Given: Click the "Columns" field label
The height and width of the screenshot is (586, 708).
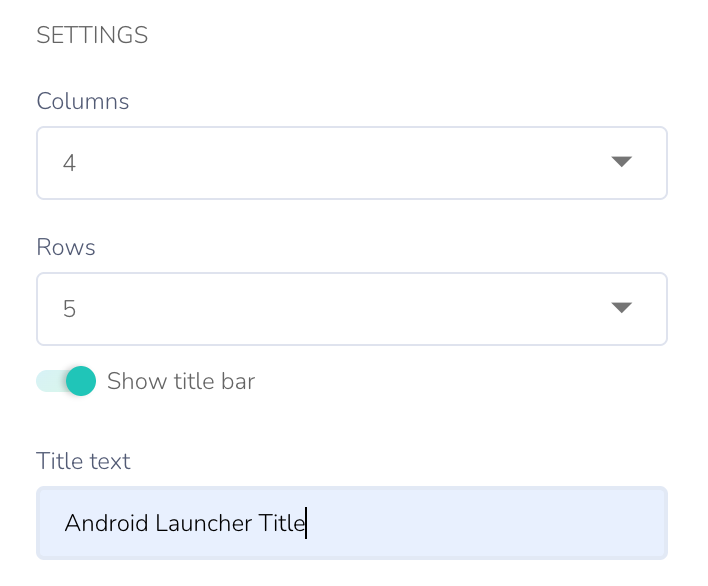Looking at the screenshot, I should [x=83, y=101].
